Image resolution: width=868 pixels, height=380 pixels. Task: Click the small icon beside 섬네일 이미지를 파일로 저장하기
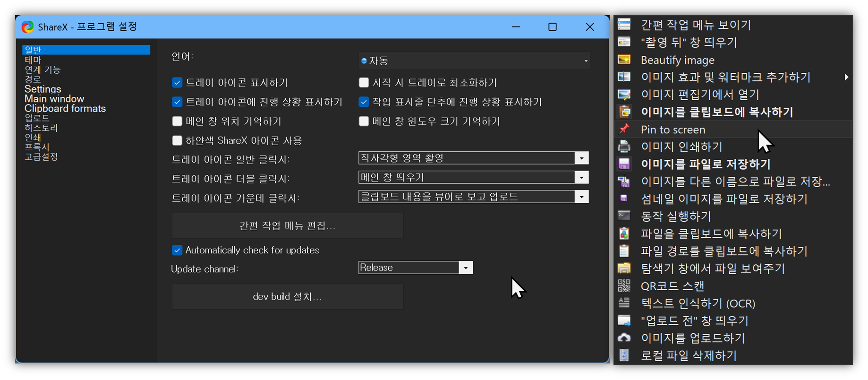pos(624,199)
